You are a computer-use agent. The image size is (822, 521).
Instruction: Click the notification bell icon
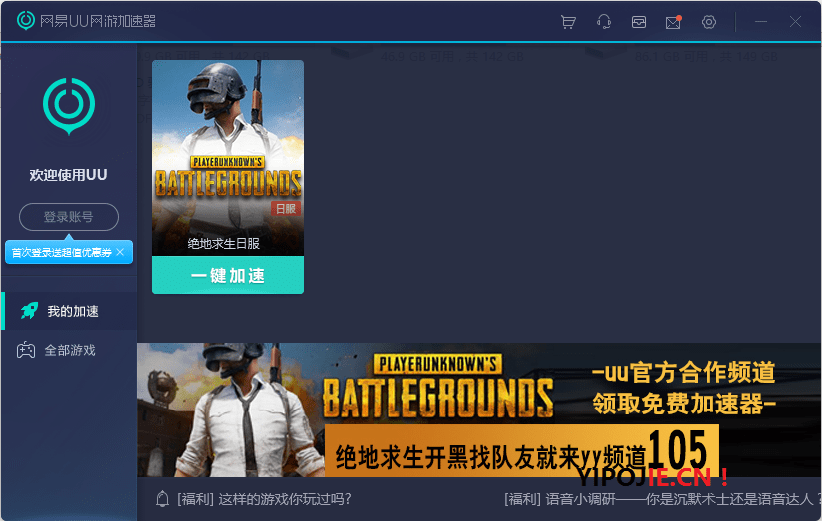(163, 499)
